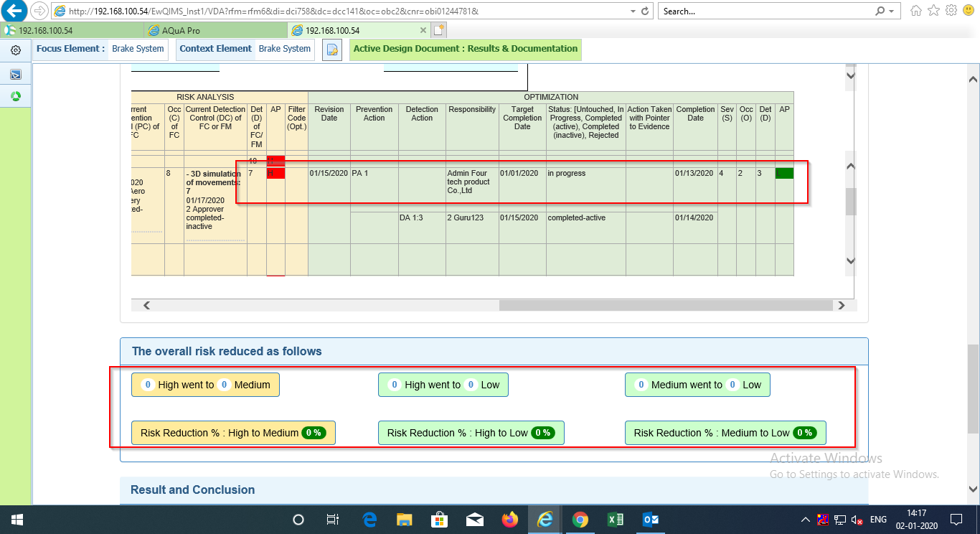Viewport: 980px width, 534px height.
Task: Click PA 1 prevention action cell
Action: (x=374, y=189)
